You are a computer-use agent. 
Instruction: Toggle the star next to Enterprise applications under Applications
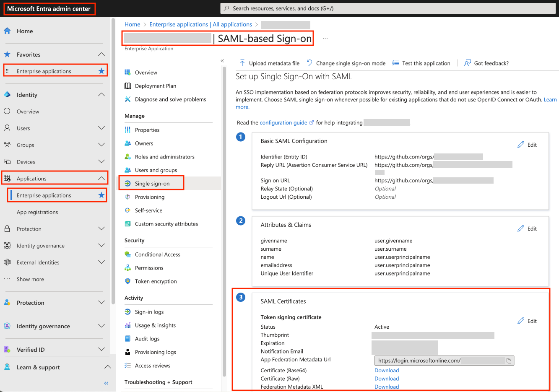point(101,195)
